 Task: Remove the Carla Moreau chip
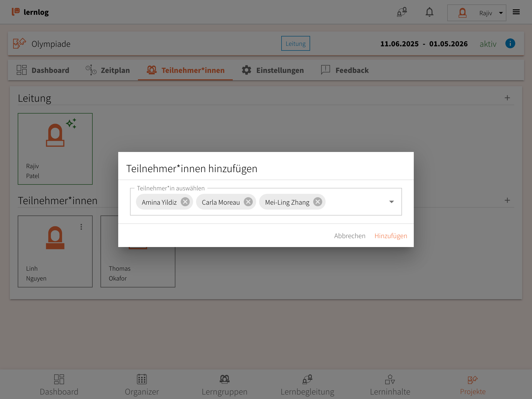[248, 202]
